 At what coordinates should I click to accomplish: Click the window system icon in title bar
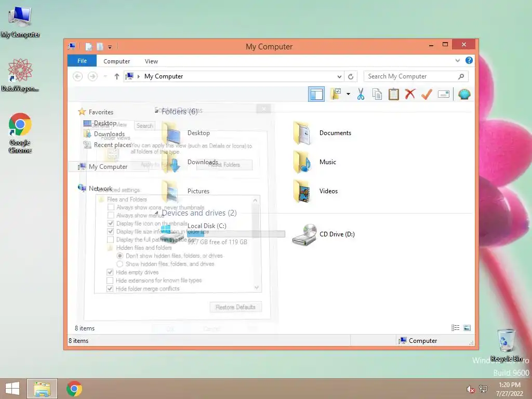pos(72,46)
